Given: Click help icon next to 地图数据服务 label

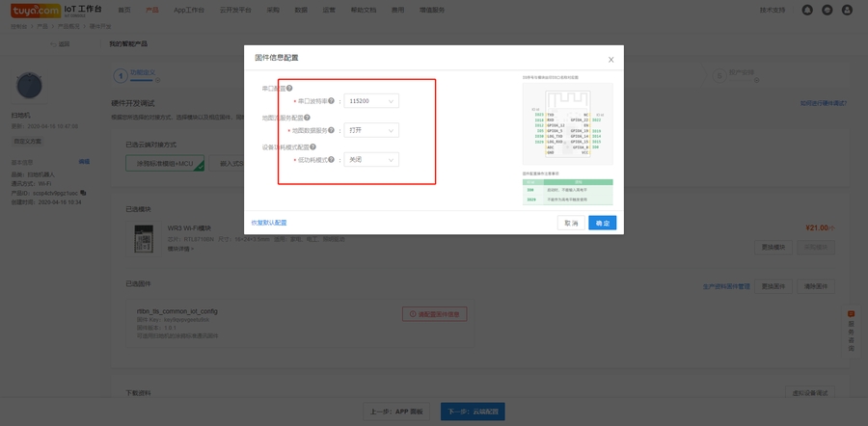Looking at the screenshot, I should tap(331, 130).
